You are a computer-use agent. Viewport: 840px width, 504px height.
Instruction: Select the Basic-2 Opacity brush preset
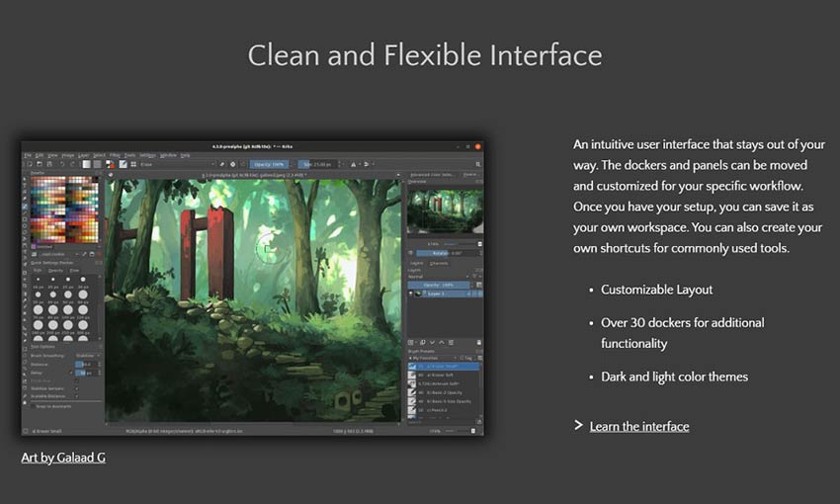[x=444, y=392]
